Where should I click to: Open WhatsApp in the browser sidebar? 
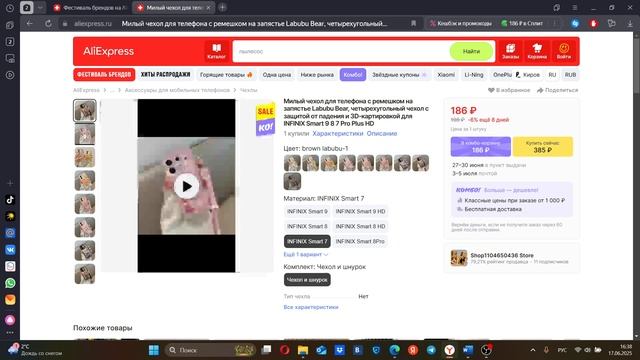click(10, 283)
